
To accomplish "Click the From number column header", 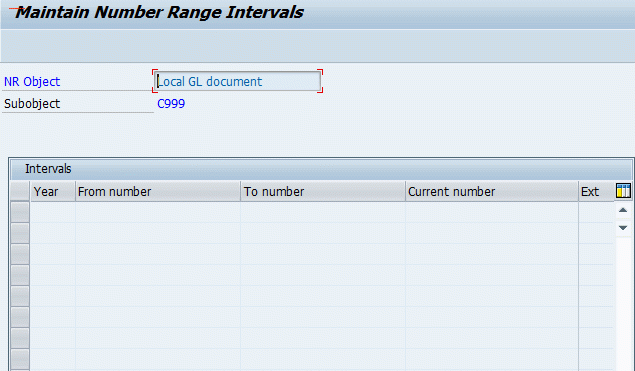I will (x=158, y=191).
